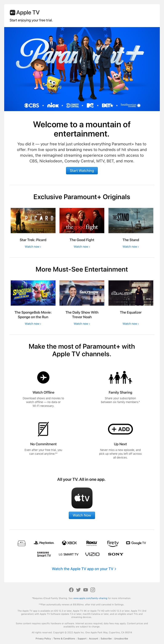
Task: Click Watch now under The Daily Show
Action: [82, 323]
